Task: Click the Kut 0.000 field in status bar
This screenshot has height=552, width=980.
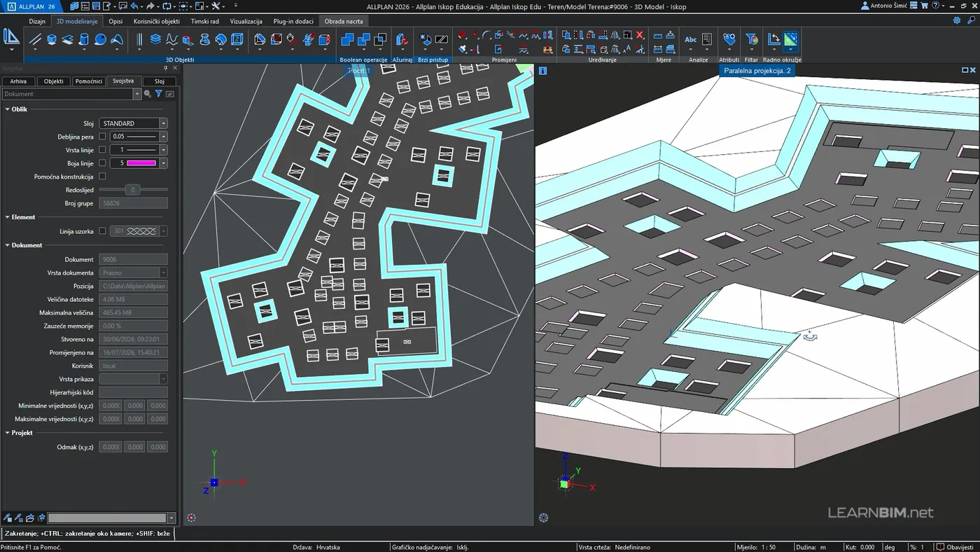Action: pyautogui.click(x=860, y=547)
